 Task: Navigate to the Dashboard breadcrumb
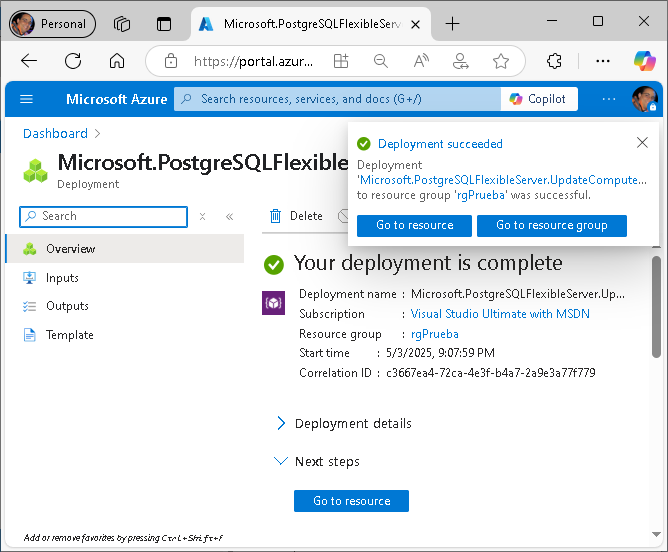55,134
